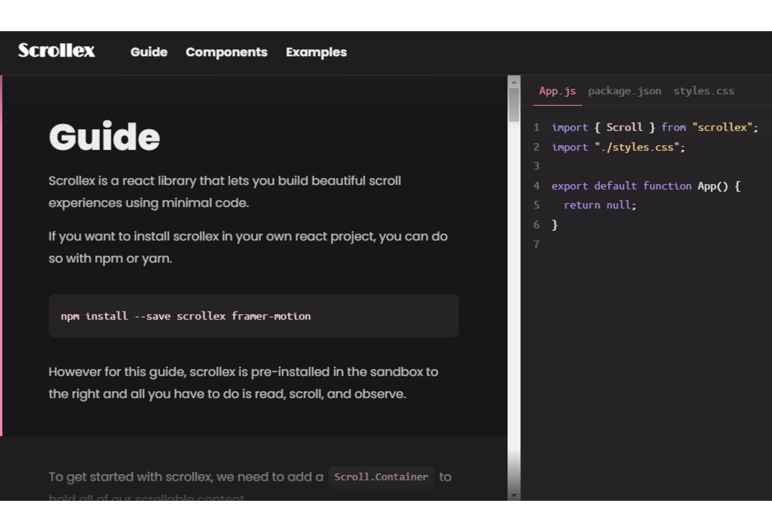Click the Guide page heading
The image size is (772, 532).
[104, 136]
